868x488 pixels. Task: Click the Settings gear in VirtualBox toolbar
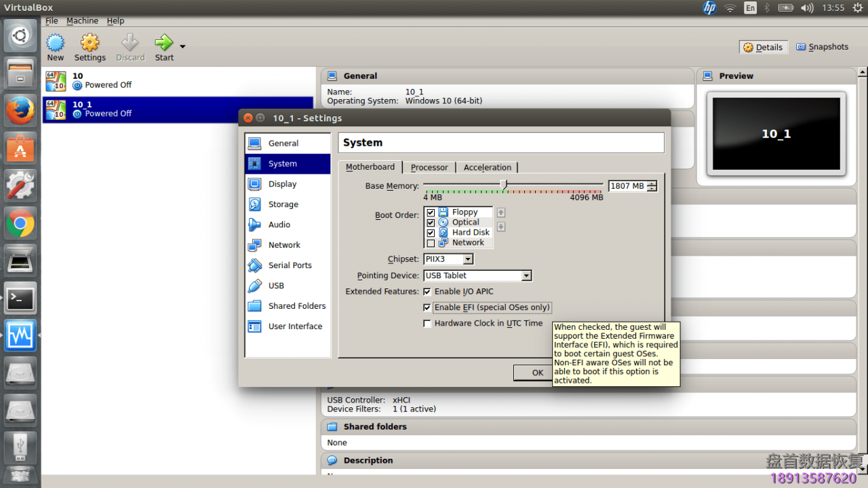89,46
